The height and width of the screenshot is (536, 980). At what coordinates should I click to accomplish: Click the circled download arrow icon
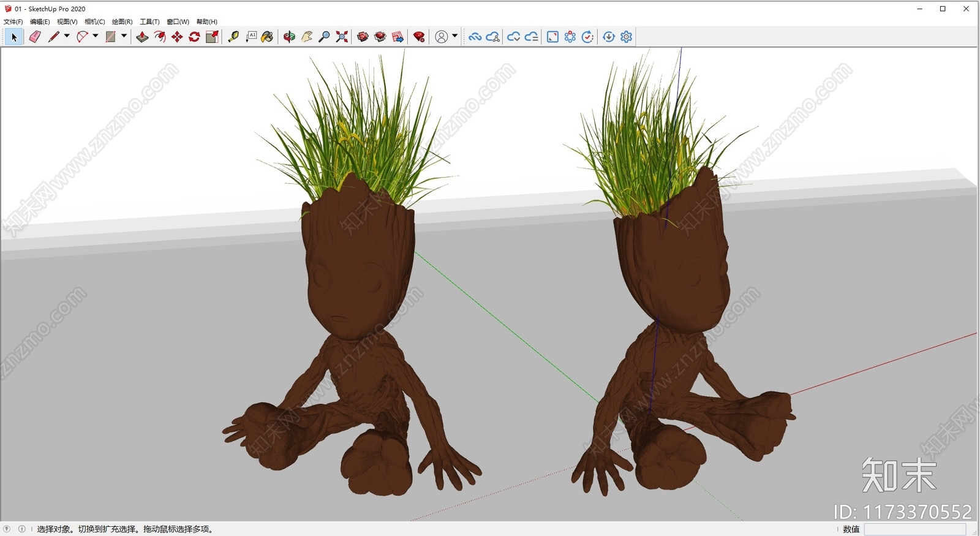(x=609, y=37)
